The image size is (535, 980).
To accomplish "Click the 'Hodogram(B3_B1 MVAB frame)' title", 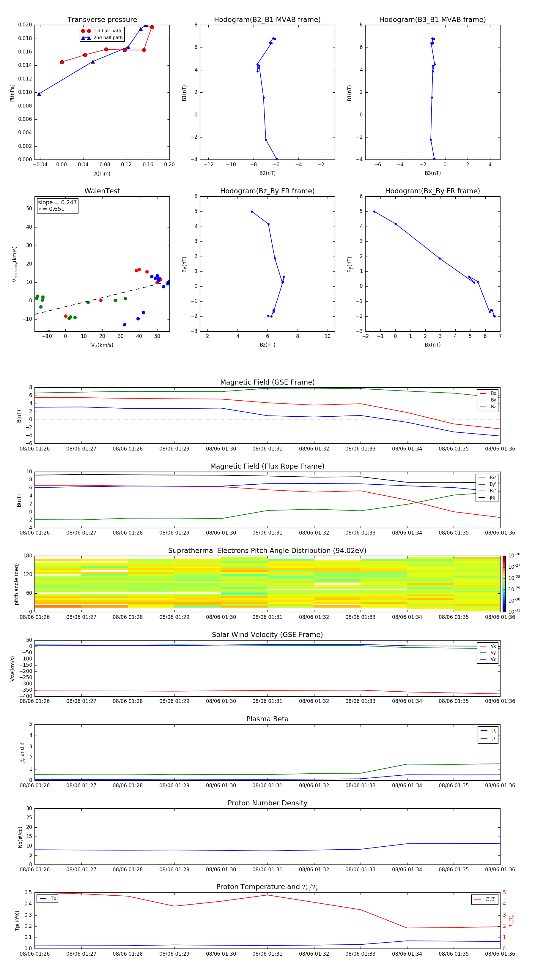I will [x=432, y=20].
